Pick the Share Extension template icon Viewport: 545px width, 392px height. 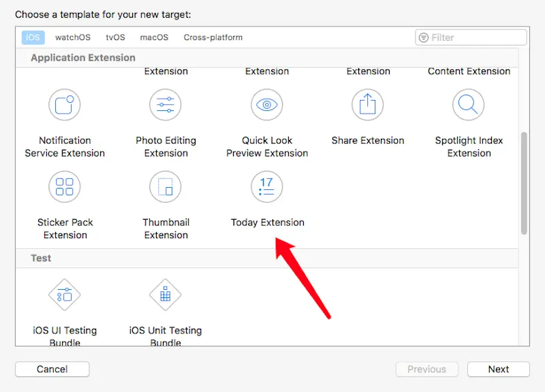368,105
